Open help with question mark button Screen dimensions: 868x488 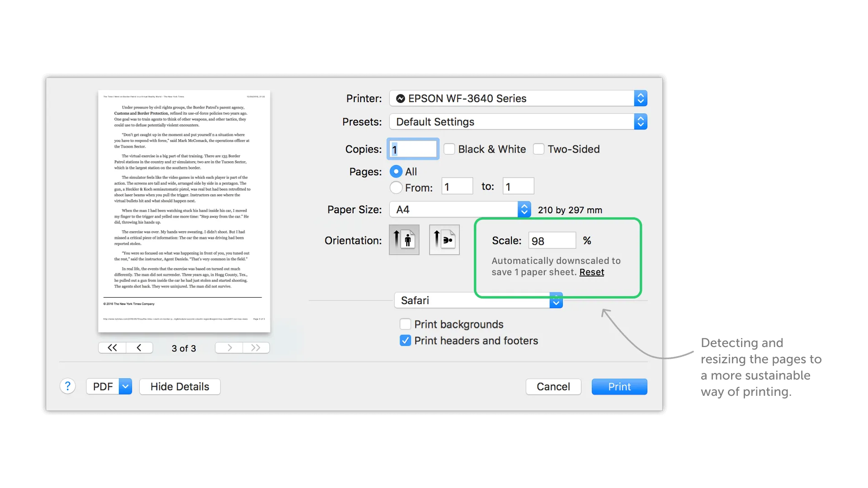coord(67,386)
